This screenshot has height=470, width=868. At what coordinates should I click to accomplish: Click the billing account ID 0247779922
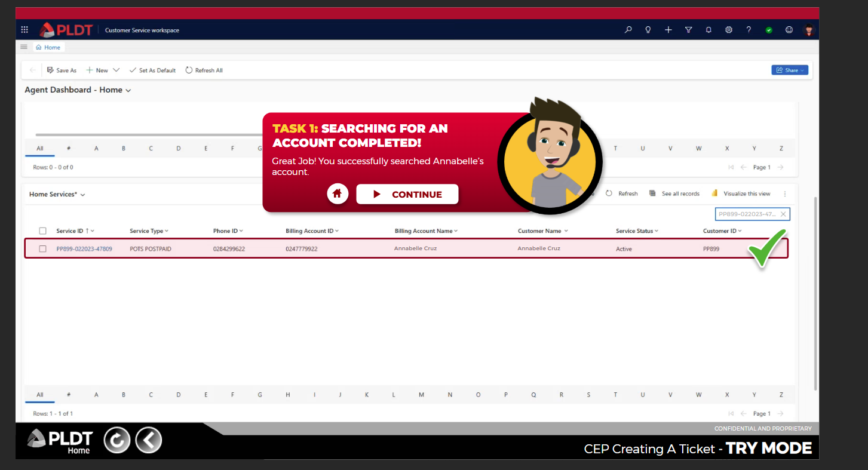[302, 248]
